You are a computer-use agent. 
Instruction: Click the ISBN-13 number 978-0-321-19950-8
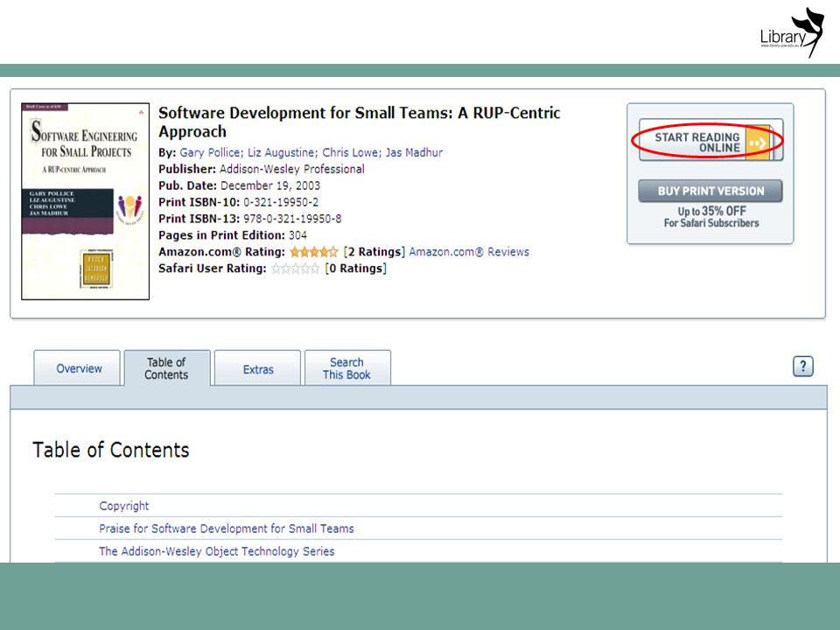click(292, 219)
